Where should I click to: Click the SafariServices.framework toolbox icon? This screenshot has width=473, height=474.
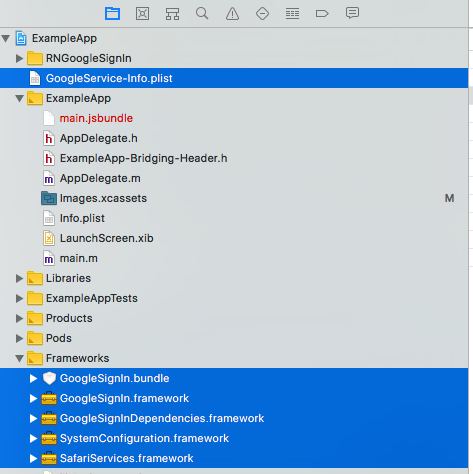pos(49,458)
